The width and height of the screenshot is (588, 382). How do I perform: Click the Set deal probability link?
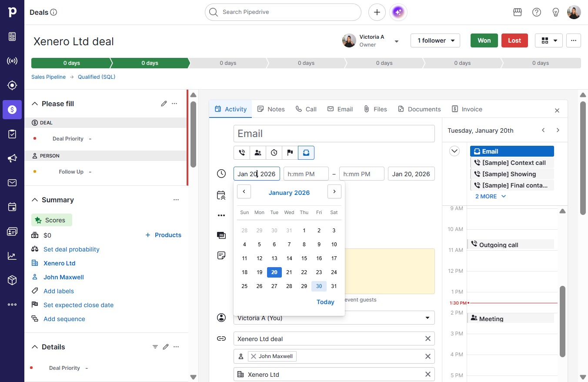point(71,249)
